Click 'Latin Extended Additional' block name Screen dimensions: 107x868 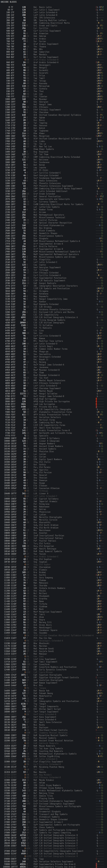[x=54, y=191]
